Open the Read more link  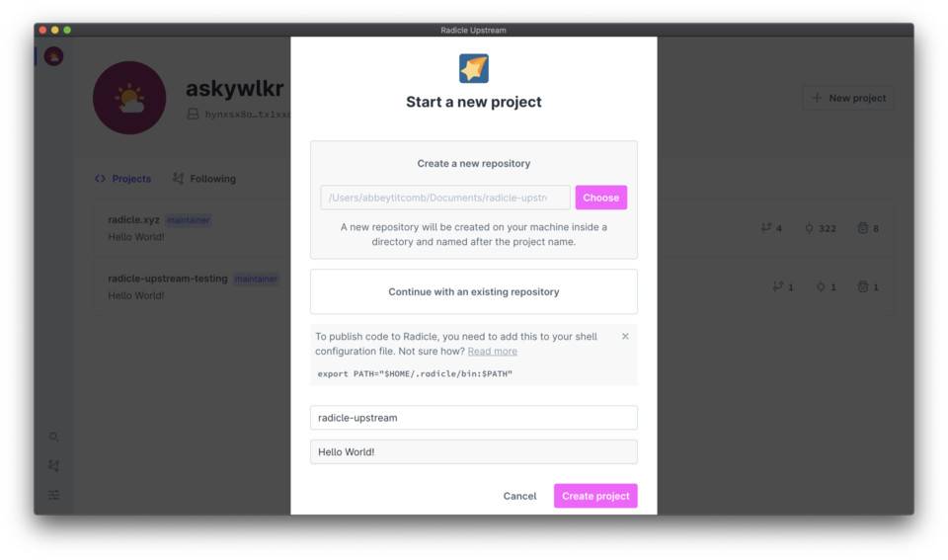point(492,352)
